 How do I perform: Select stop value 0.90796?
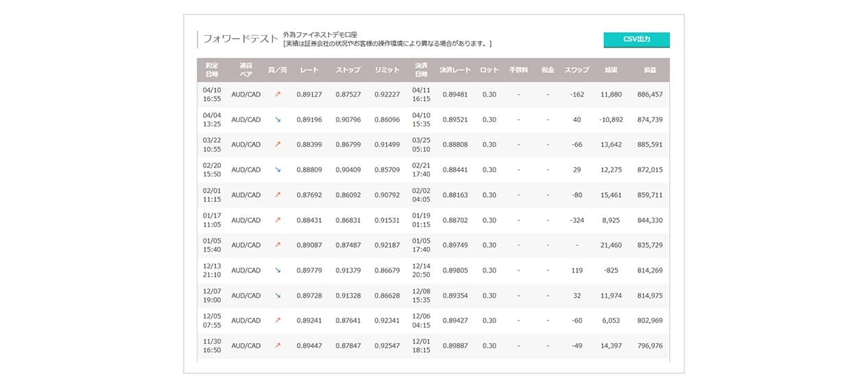[348, 119]
